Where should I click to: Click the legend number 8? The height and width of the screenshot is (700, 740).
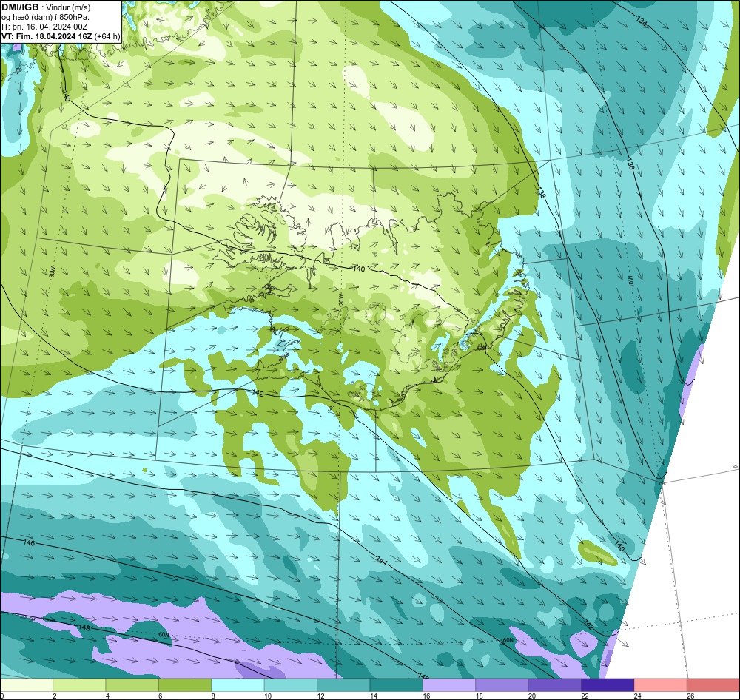213,696
